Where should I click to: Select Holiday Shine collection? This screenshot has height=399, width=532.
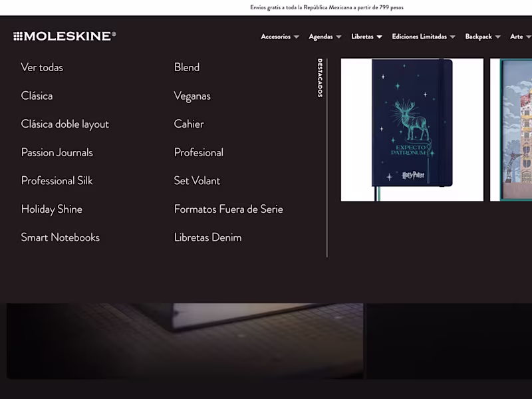(x=52, y=209)
